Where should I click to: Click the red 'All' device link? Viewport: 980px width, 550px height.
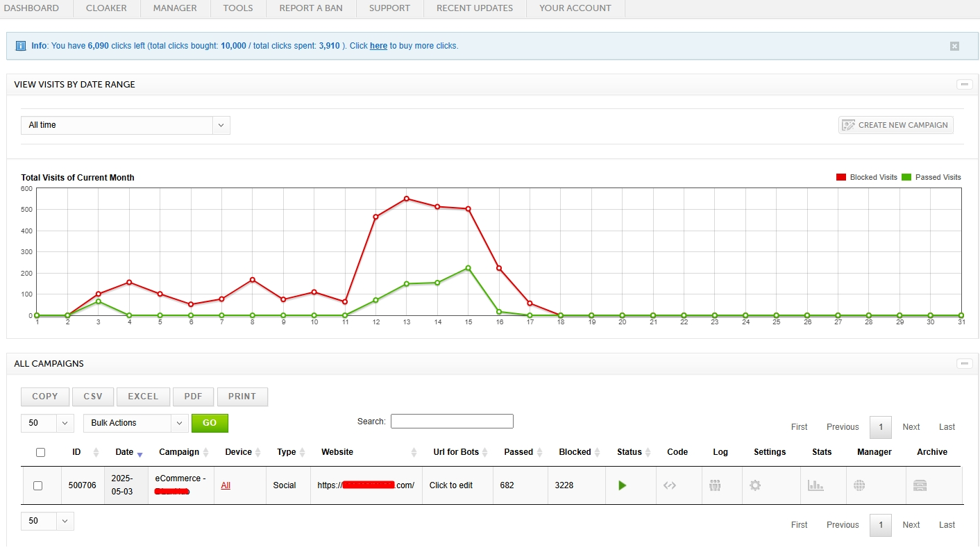(x=226, y=485)
